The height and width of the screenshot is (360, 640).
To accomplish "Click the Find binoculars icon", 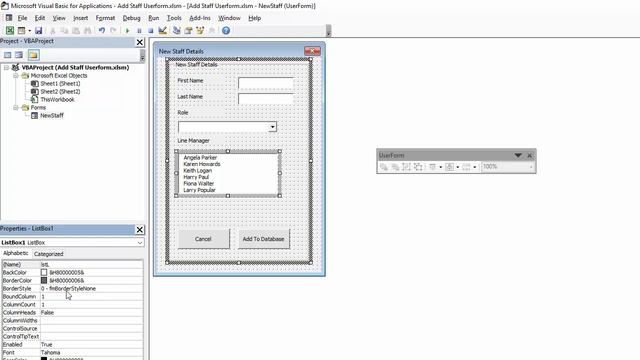I will click(87, 31).
